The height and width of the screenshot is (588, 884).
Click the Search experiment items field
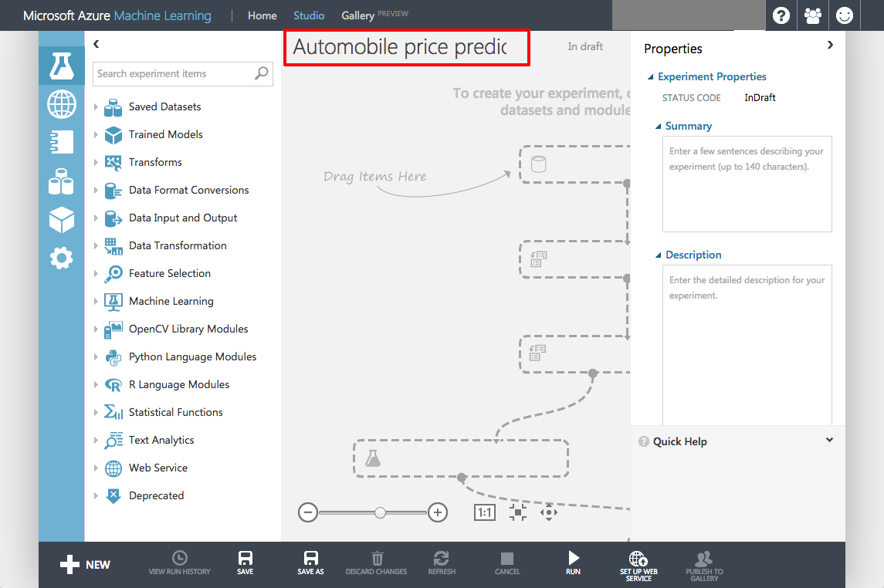click(174, 74)
